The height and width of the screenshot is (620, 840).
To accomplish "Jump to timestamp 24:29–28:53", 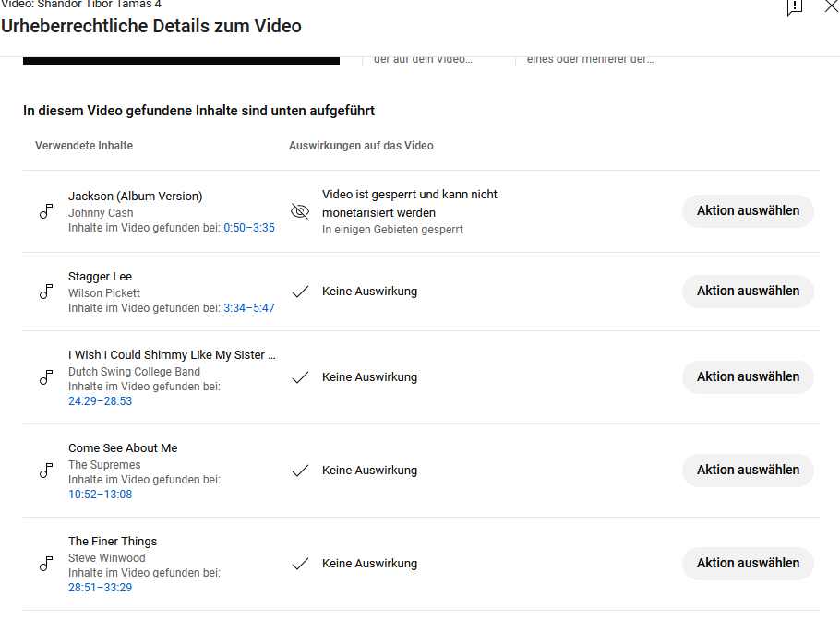I will tap(101, 401).
